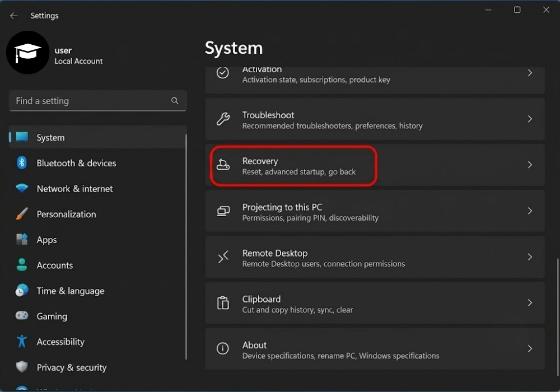Click the Recovery drive icon
This screenshot has width=560, height=392.
pyautogui.click(x=223, y=165)
